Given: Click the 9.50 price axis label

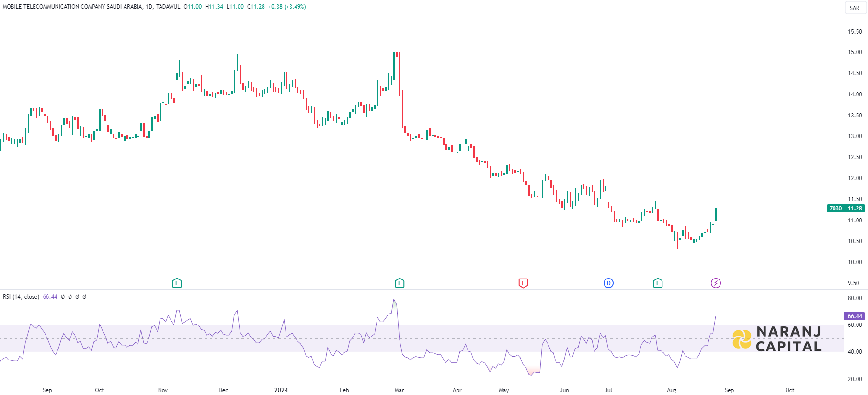Looking at the screenshot, I should [853, 283].
